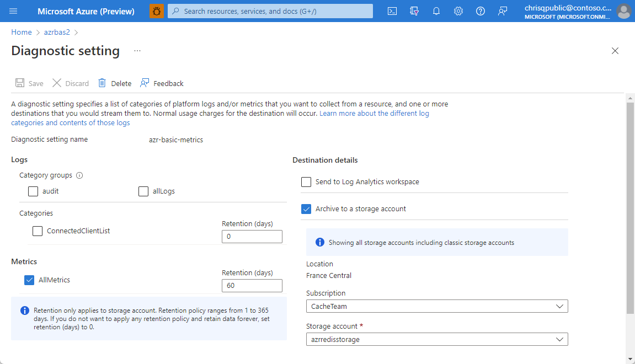Viewport: 635px width, 364px height.
Task: Enable Send to Log Analytics workspace
Action: point(306,182)
